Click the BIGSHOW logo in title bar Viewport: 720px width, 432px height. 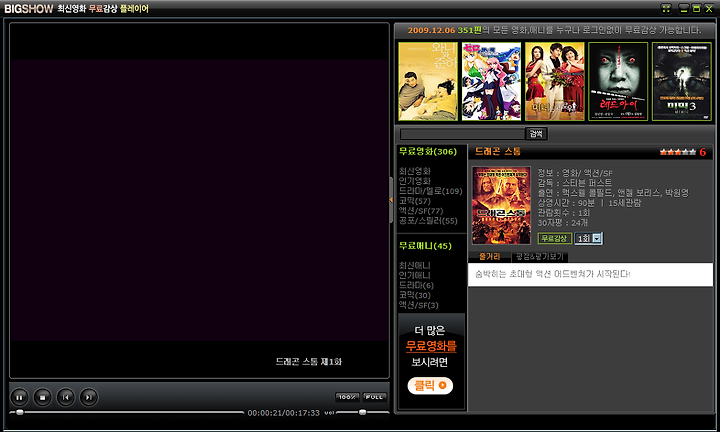tap(29, 9)
